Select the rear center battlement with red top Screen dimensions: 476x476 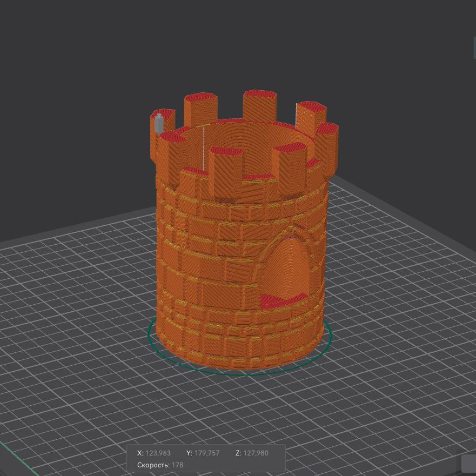(x=260, y=105)
